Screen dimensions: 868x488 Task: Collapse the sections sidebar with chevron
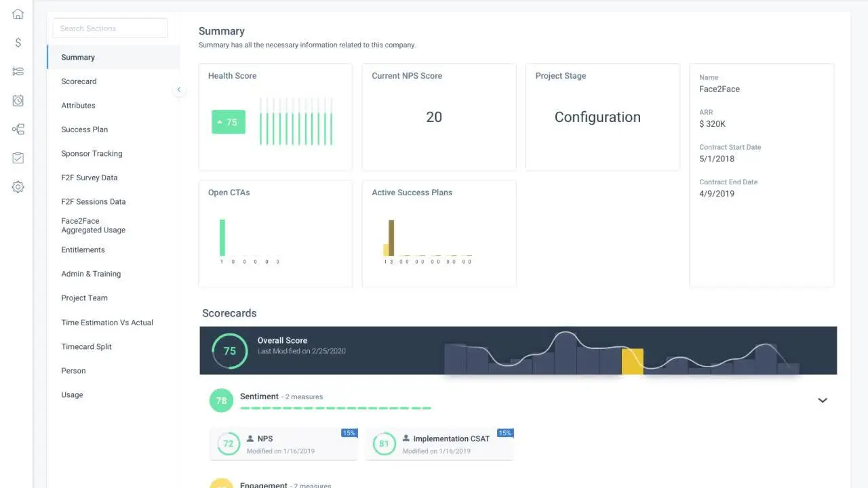pyautogui.click(x=179, y=89)
